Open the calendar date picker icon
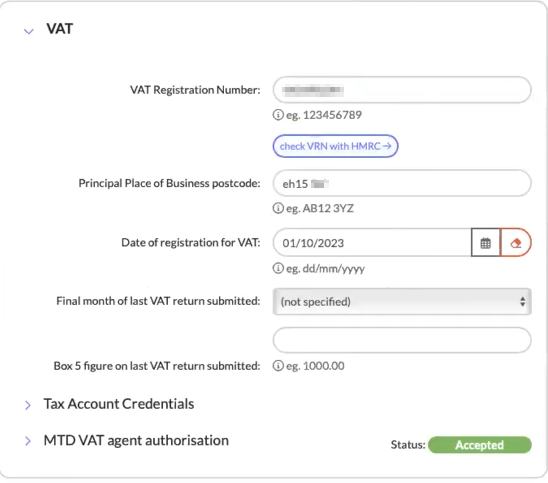 (x=485, y=243)
